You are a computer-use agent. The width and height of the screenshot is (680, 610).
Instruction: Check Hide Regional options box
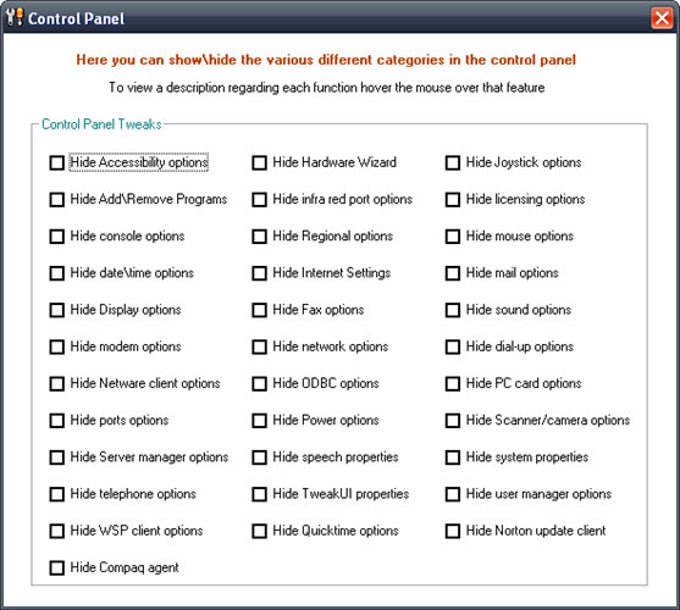(259, 237)
